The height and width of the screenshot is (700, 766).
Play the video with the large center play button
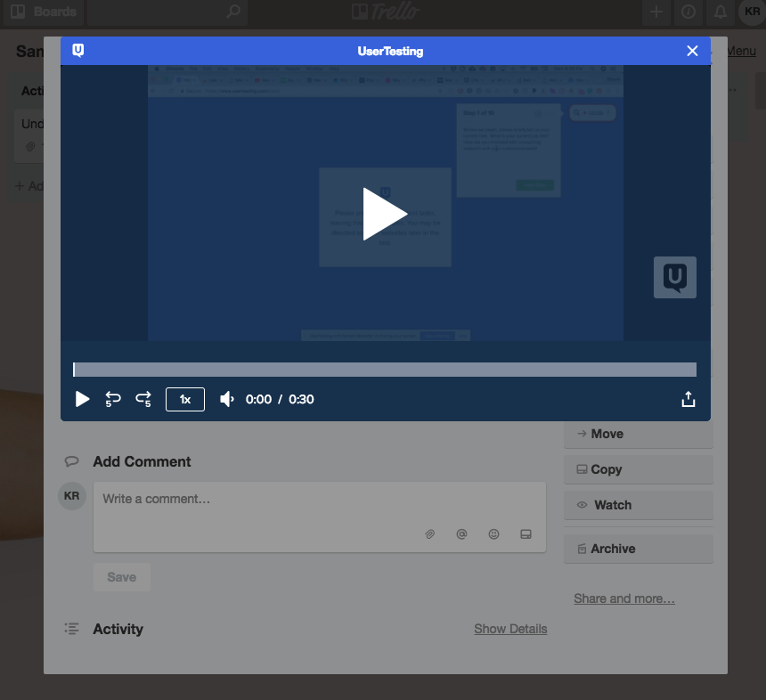coord(385,214)
